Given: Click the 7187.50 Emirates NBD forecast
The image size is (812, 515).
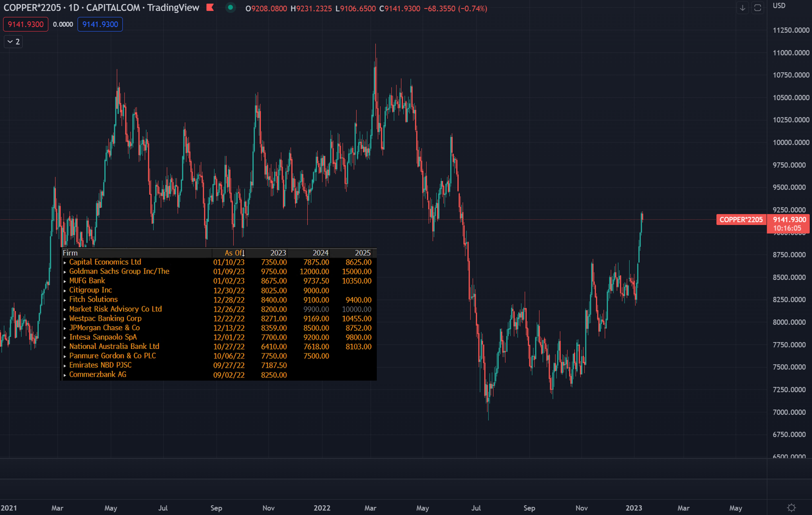Looking at the screenshot, I should (274, 365).
